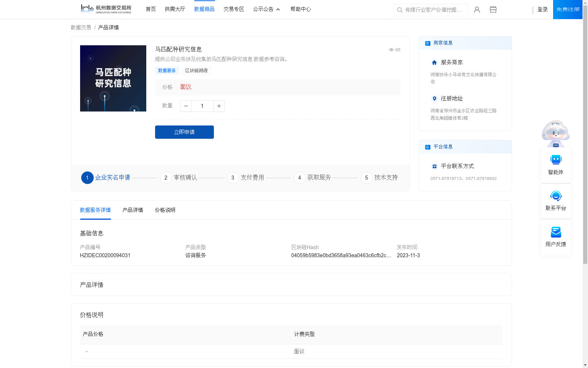The height and width of the screenshot is (368, 588).
Task: Expand the 公示公告 dropdown menu
Action: pos(266,9)
